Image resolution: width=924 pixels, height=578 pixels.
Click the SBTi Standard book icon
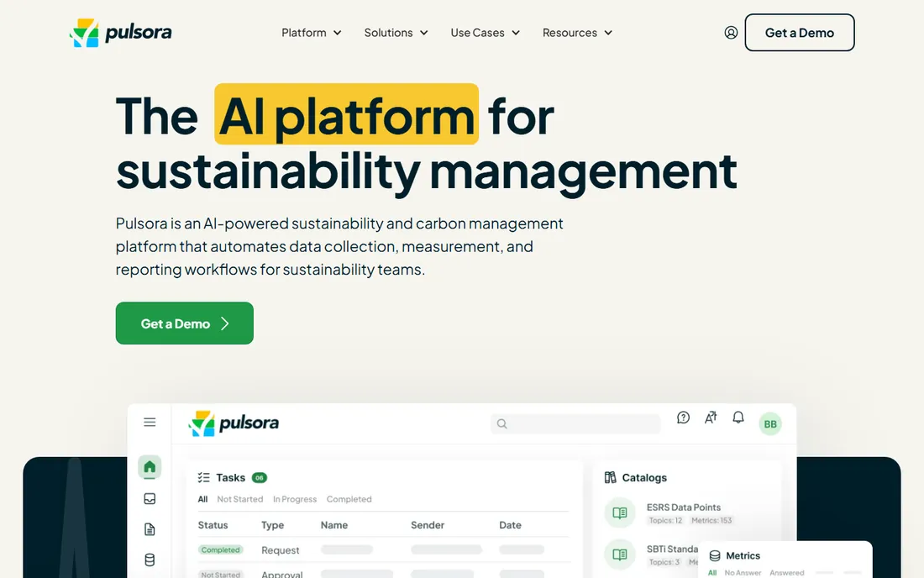pos(620,554)
